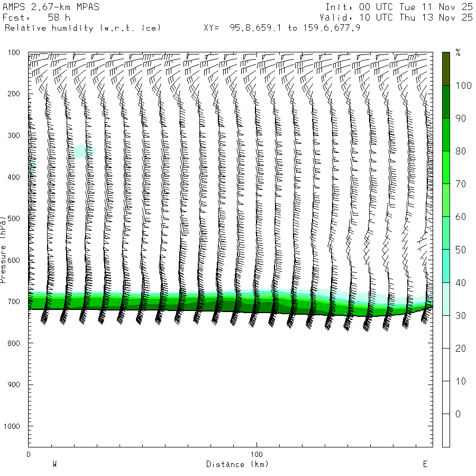Click the E endpoint marker below the axis
The image size is (476, 476).
tap(425, 464)
